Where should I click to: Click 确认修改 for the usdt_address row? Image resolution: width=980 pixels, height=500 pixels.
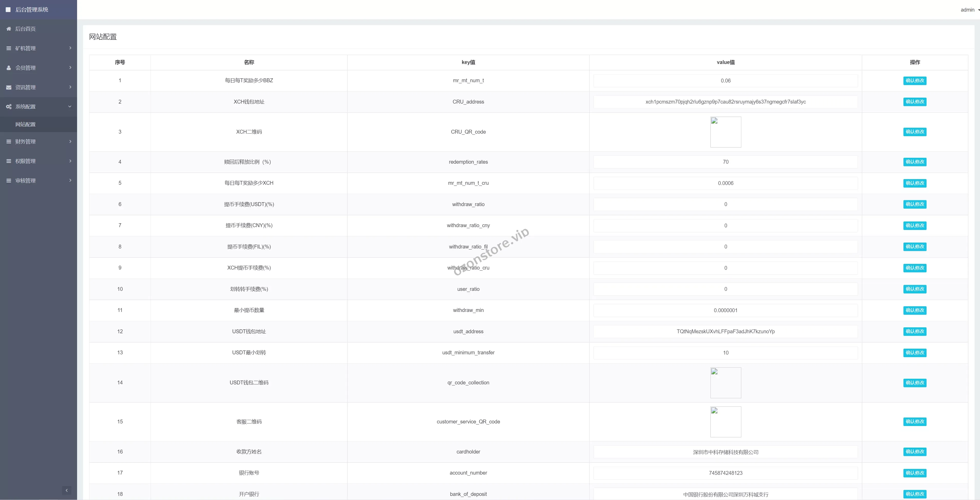tap(914, 331)
